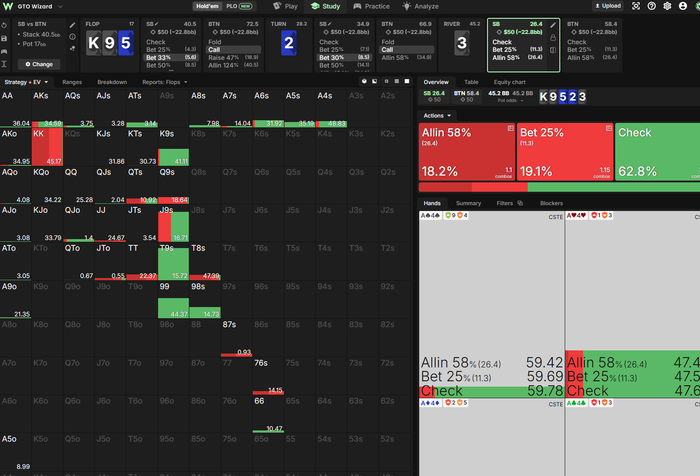Viewport: 700px width, 476px height.
Task: Open the Reports: Flops dropdown
Action: [x=165, y=82]
